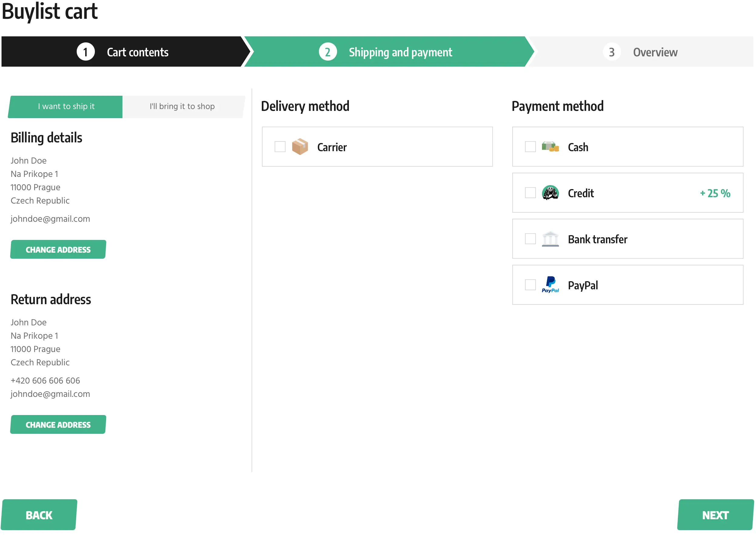Go to Cart contents step

(125, 52)
